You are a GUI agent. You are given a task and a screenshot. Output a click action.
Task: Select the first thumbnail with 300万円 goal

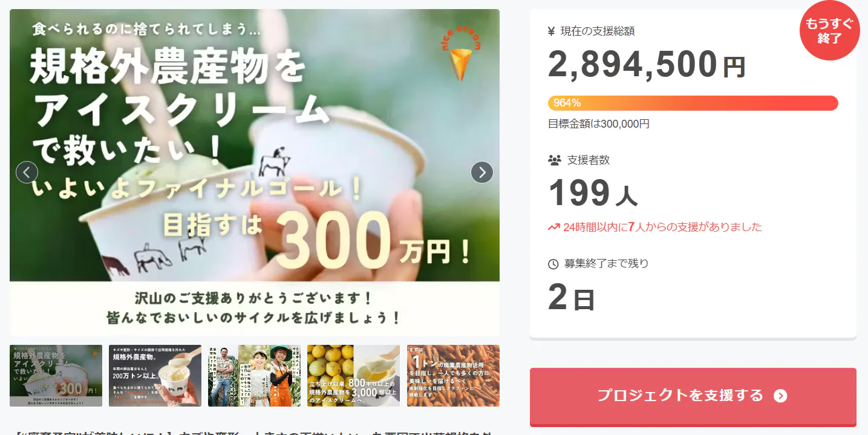point(56,376)
